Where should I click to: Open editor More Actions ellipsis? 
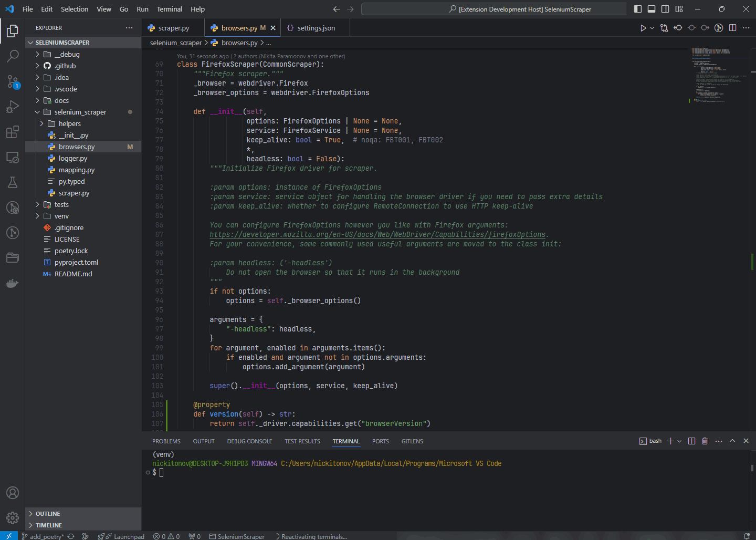pyautogui.click(x=746, y=28)
